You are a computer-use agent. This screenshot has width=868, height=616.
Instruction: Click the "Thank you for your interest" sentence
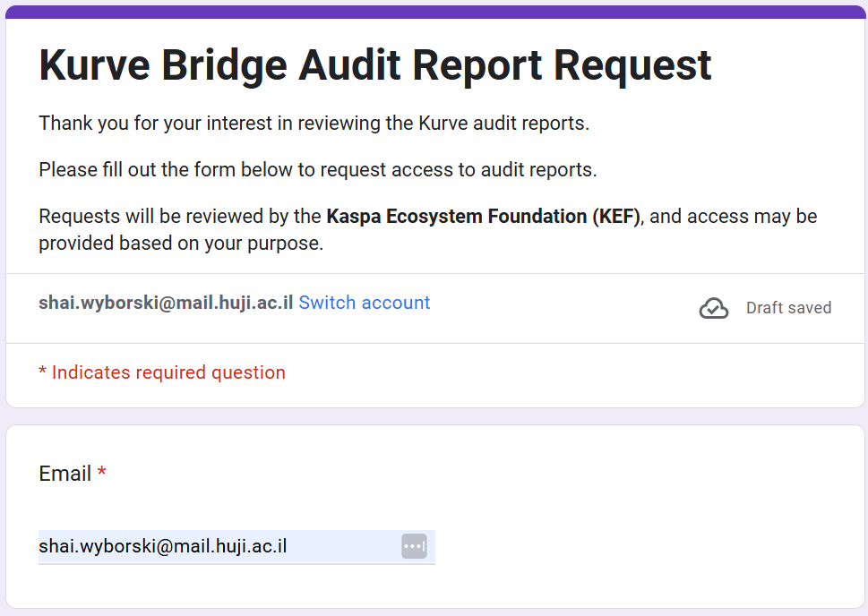[x=314, y=124]
